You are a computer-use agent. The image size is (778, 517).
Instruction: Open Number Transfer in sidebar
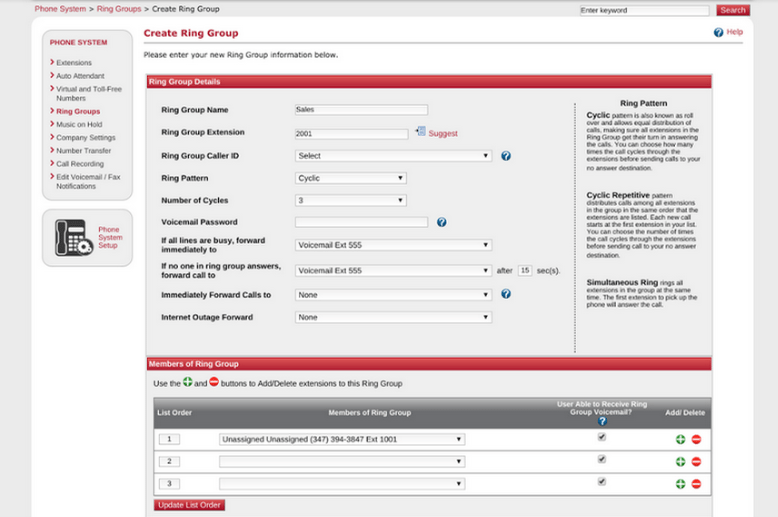pos(83,151)
